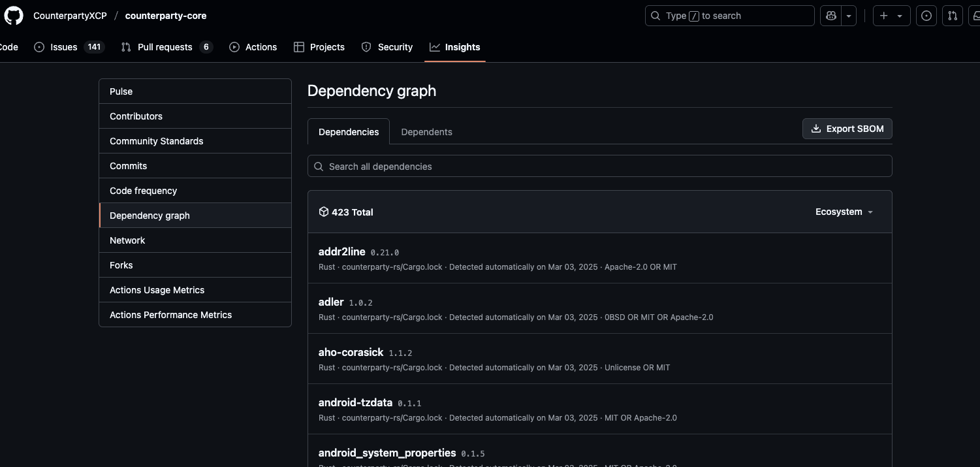Open Community Standards in the sidebar
The width and height of the screenshot is (980, 467).
(195, 141)
